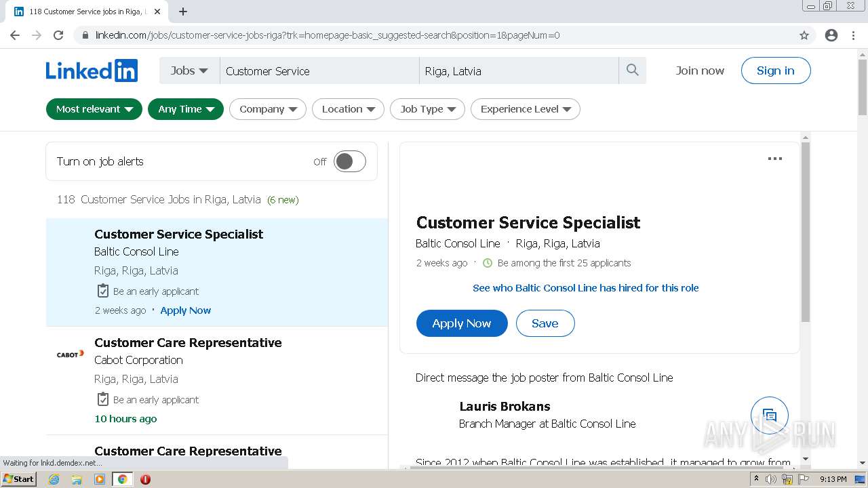The height and width of the screenshot is (488, 868).
Task: Reload the page
Action: (x=58, y=35)
